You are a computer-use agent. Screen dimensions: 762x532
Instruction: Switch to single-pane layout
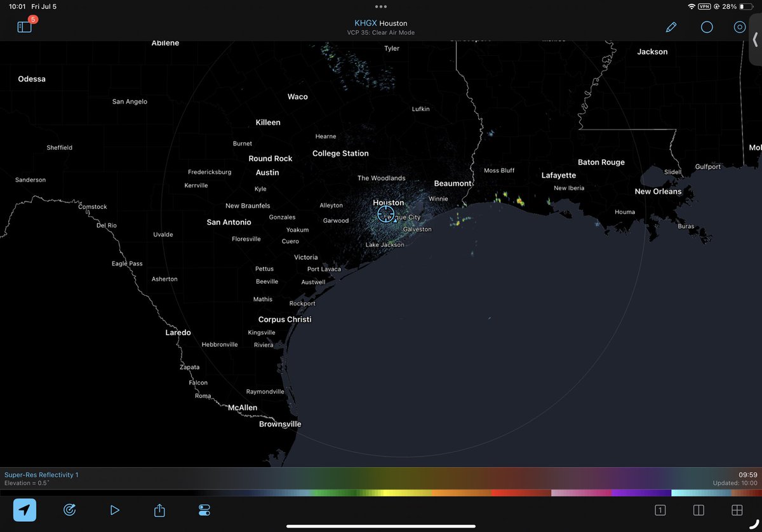tap(660, 510)
